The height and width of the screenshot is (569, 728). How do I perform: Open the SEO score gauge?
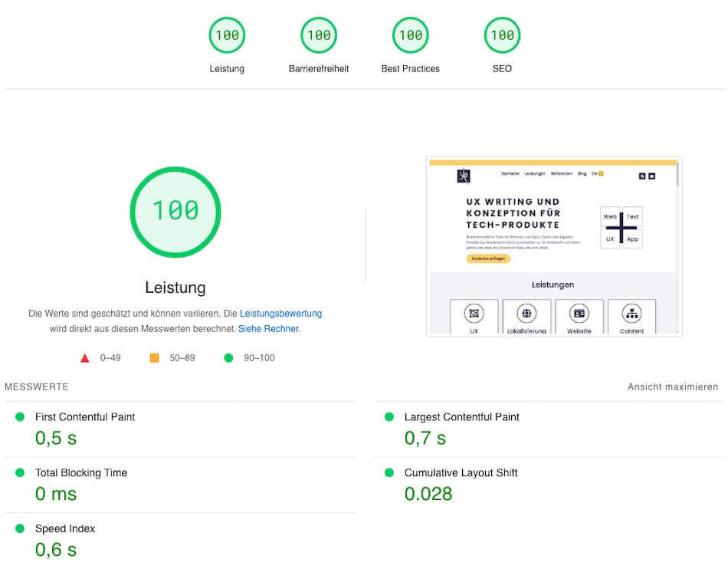[x=502, y=35]
